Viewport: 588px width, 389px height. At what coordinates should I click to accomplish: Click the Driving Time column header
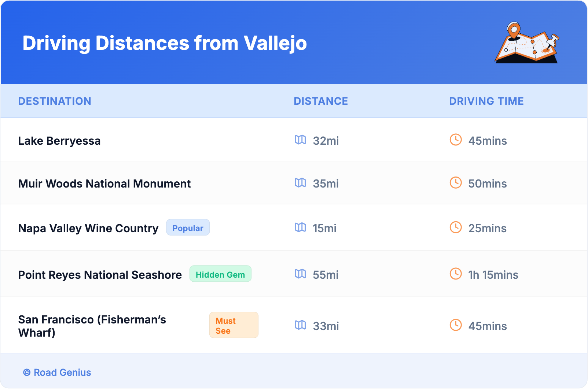[x=486, y=101]
